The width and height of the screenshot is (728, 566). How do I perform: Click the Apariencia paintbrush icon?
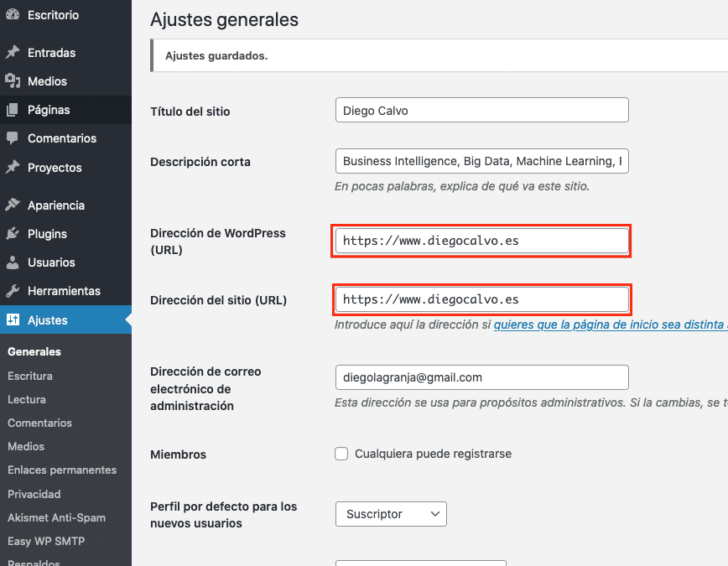(x=13, y=205)
